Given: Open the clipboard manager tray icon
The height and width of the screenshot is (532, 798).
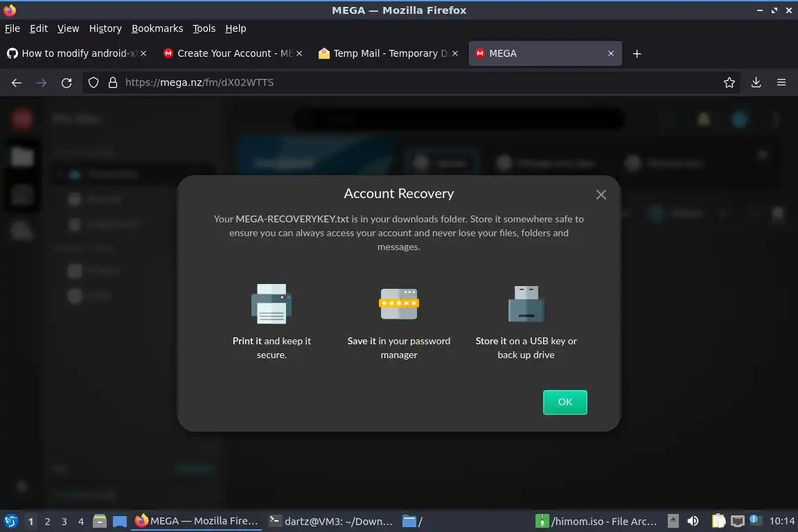Looking at the screenshot, I should point(718,522).
